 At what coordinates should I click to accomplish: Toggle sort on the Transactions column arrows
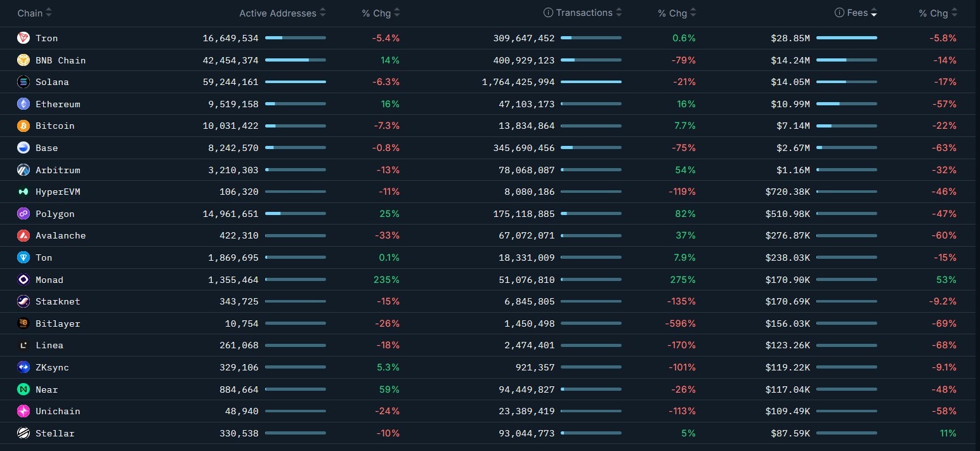620,12
